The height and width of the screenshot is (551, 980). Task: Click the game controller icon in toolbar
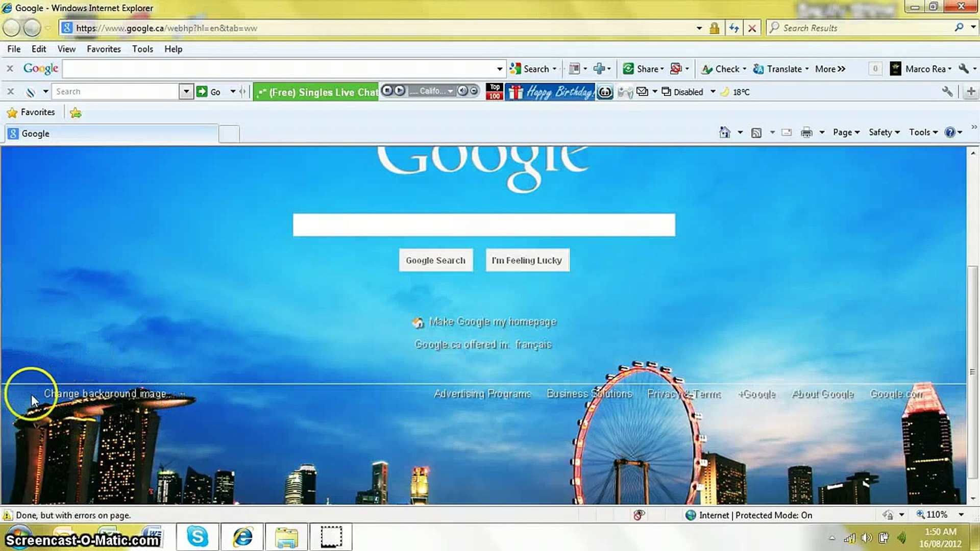point(625,92)
